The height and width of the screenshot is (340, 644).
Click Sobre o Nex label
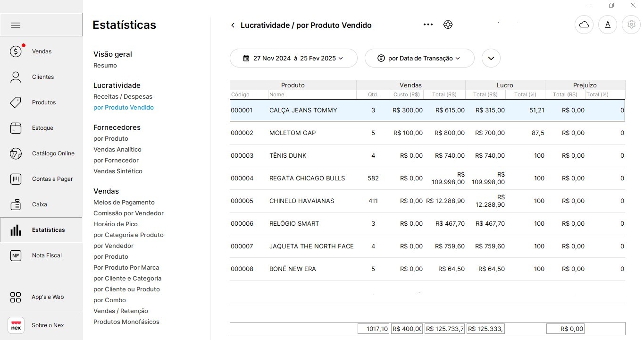click(x=48, y=325)
